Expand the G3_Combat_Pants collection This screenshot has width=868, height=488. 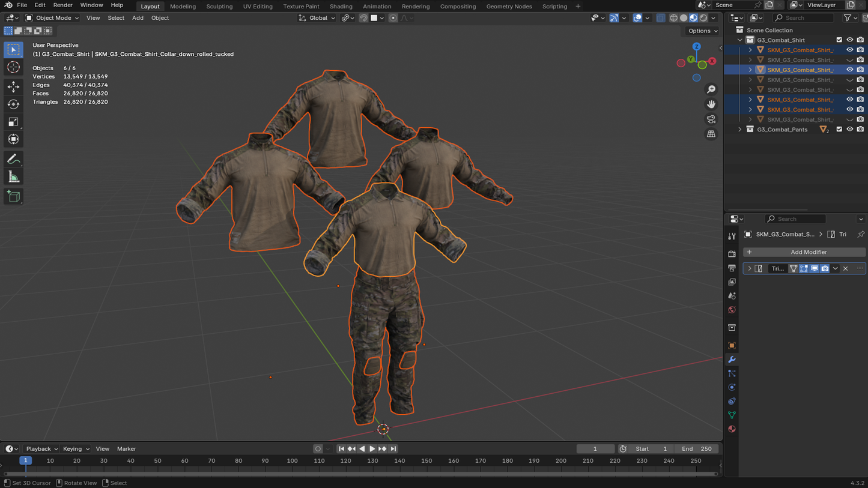(x=740, y=130)
